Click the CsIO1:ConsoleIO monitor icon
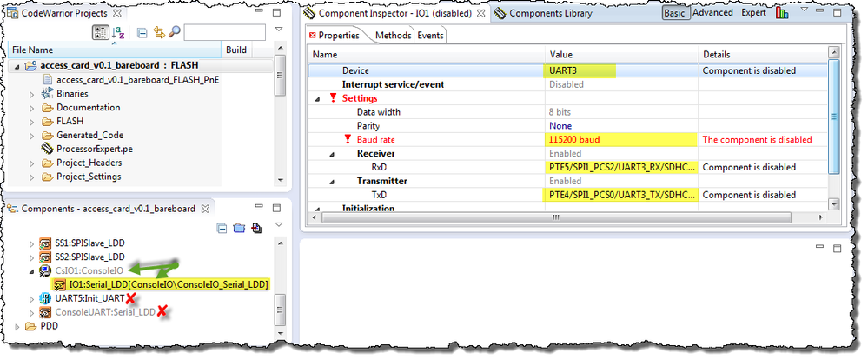 pyautogui.click(x=46, y=270)
